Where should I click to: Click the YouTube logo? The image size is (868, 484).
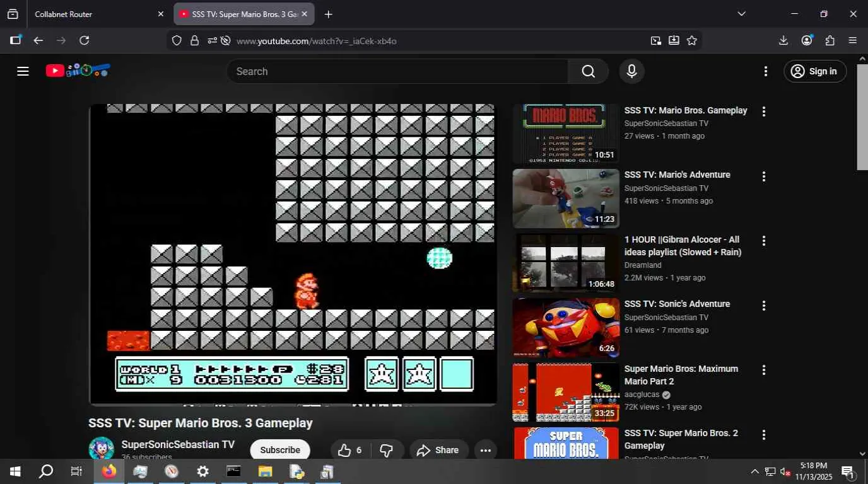[x=78, y=71]
